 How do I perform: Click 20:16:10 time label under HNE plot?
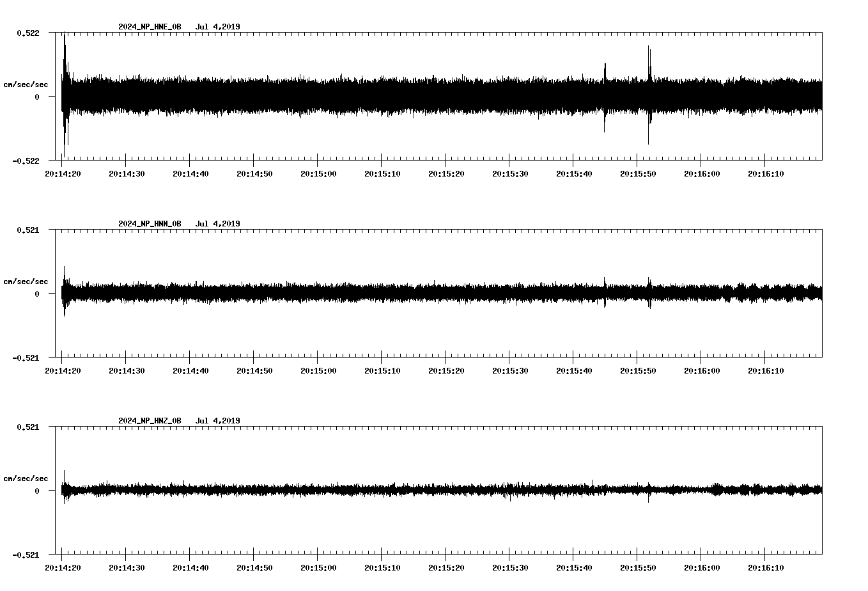pos(766,174)
